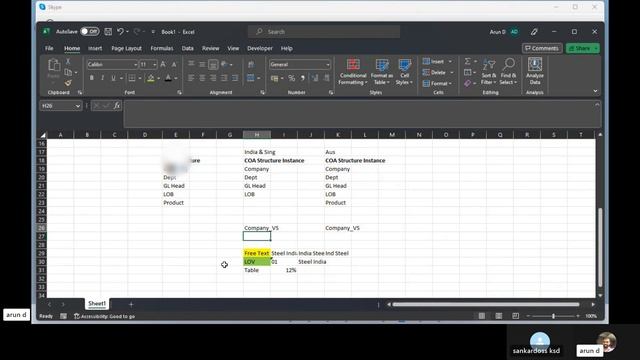
Task: Apply Underline formatting
Action: [113, 78]
